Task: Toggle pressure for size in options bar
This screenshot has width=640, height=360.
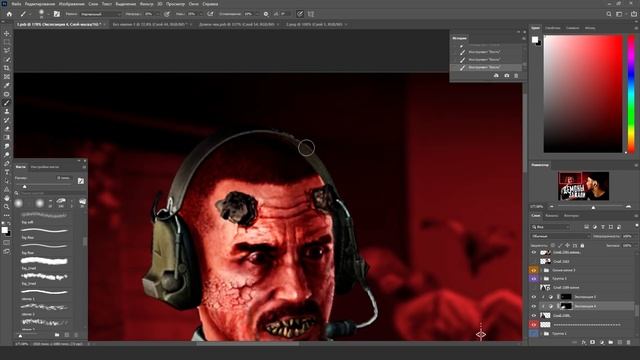Action: (300, 14)
